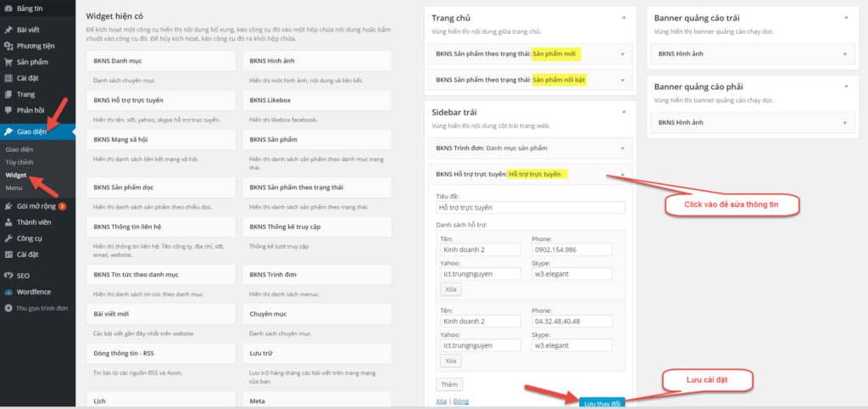
Task: Click the Gói mở rộng plugin icon
Action: click(x=8, y=206)
